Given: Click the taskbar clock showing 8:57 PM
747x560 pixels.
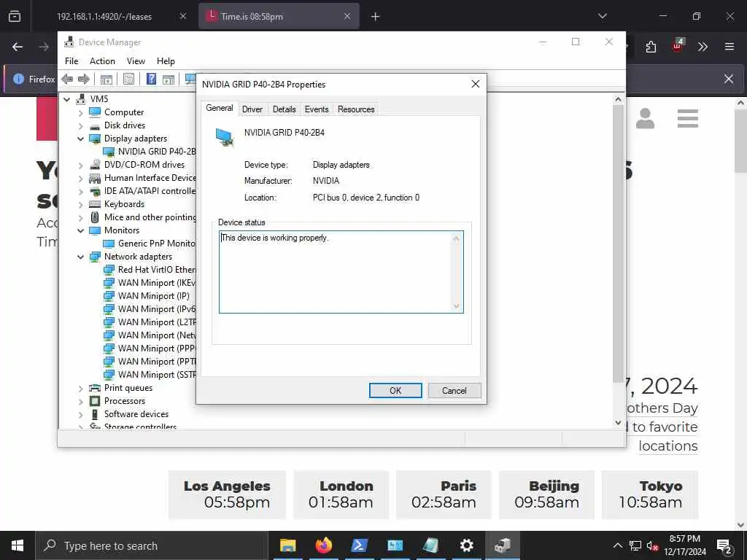Looking at the screenshot, I should point(684,545).
